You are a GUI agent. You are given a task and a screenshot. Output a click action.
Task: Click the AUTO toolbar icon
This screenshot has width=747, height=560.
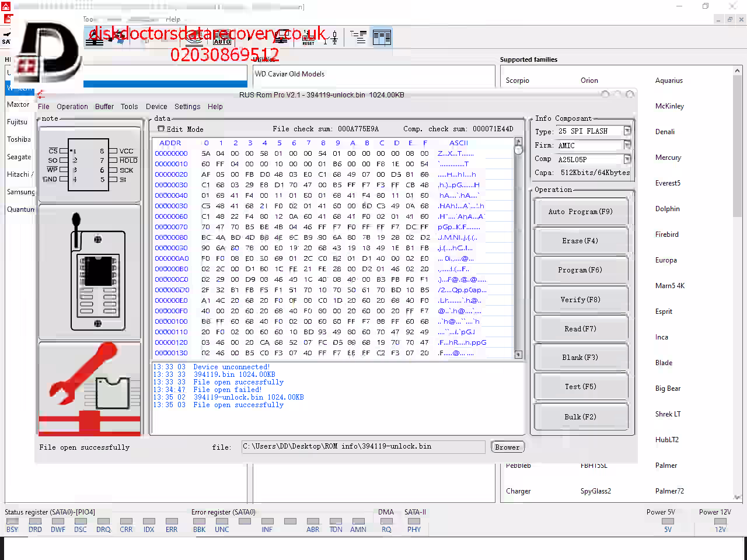[222, 38]
